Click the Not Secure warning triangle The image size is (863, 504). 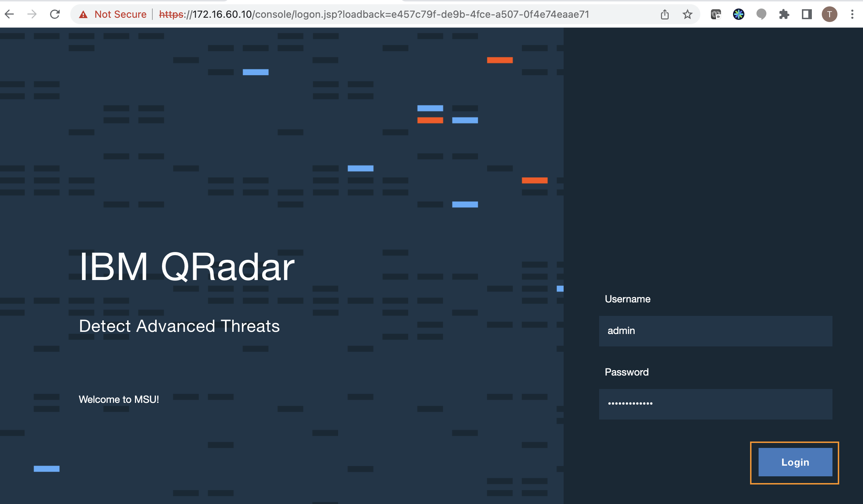(x=83, y=15)
